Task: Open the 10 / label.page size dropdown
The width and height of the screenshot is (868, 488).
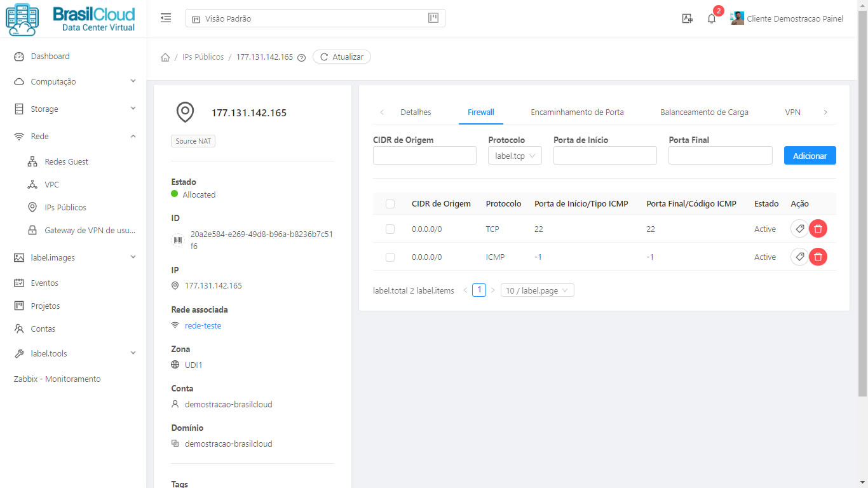Action: click(x=538, y=290)
